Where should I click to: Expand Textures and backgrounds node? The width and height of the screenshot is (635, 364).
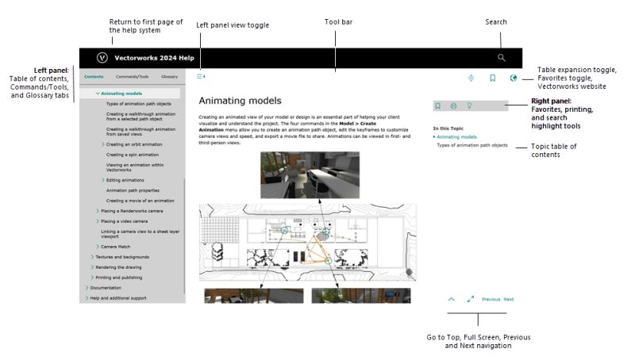tap(92, 257)
